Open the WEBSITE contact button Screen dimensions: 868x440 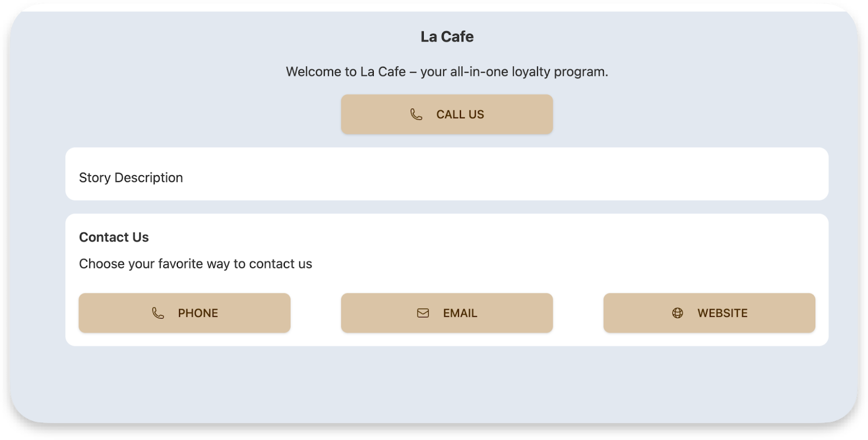(709, 313)
